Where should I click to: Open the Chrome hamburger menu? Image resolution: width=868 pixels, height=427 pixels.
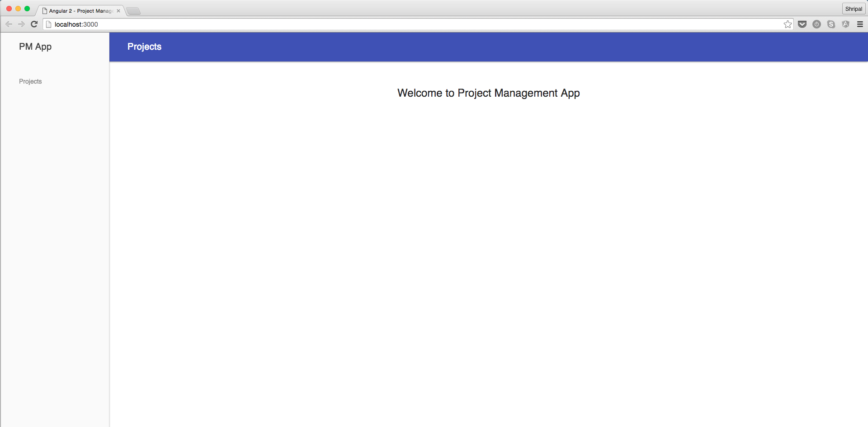pos(860,24)
